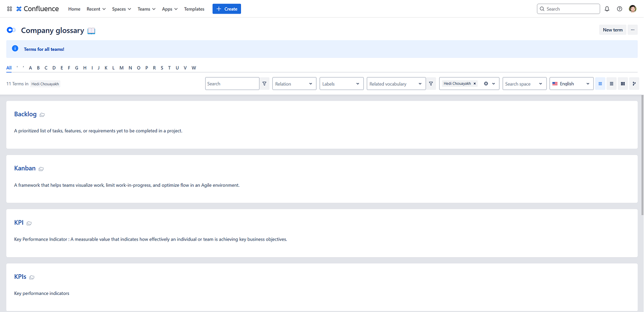
Task: Switch to the expanded list view
Action: coord(600,84)
